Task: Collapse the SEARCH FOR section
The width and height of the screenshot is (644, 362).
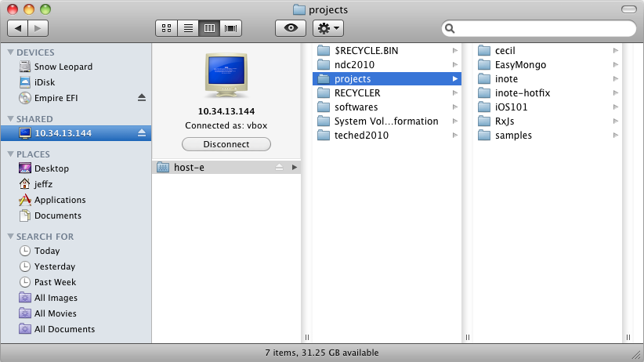Action: click(x=11, y=237)
